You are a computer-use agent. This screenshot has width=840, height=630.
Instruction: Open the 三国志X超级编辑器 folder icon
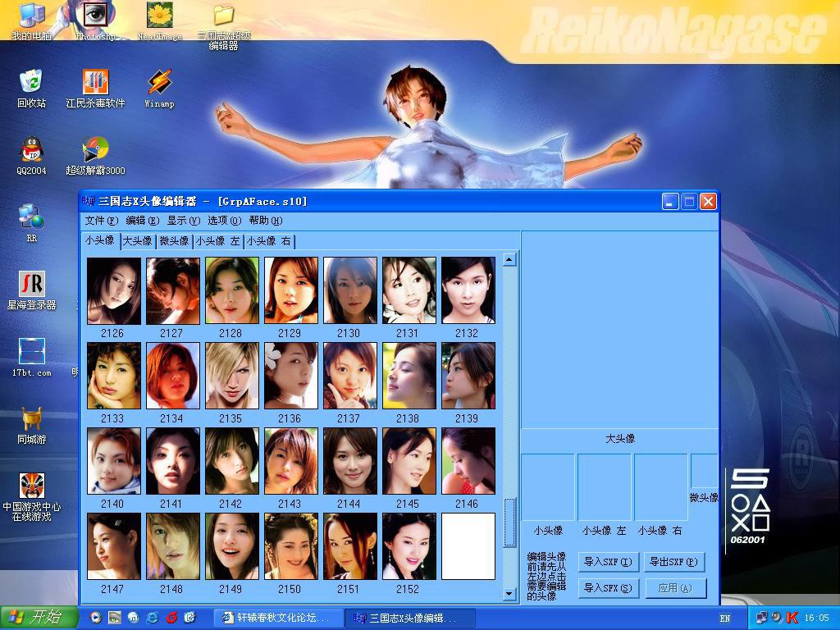pyautogui.click(x=223, y=16)
